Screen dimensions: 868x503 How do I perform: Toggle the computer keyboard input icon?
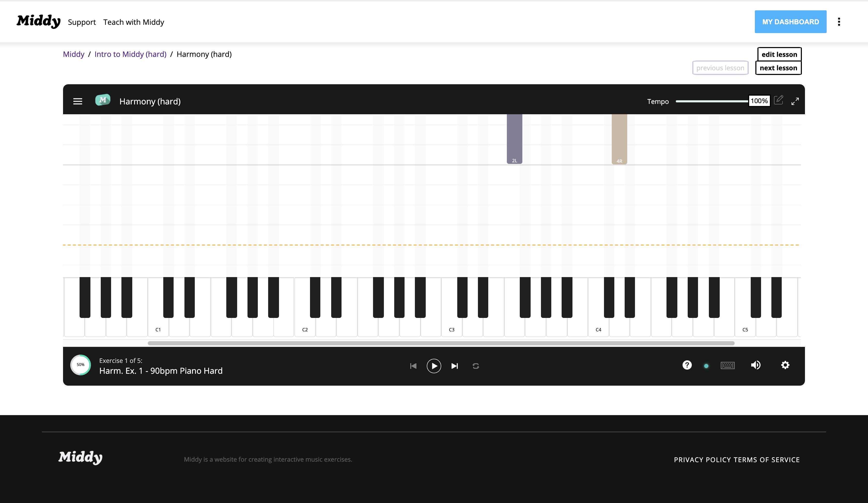tap(727, 365)
